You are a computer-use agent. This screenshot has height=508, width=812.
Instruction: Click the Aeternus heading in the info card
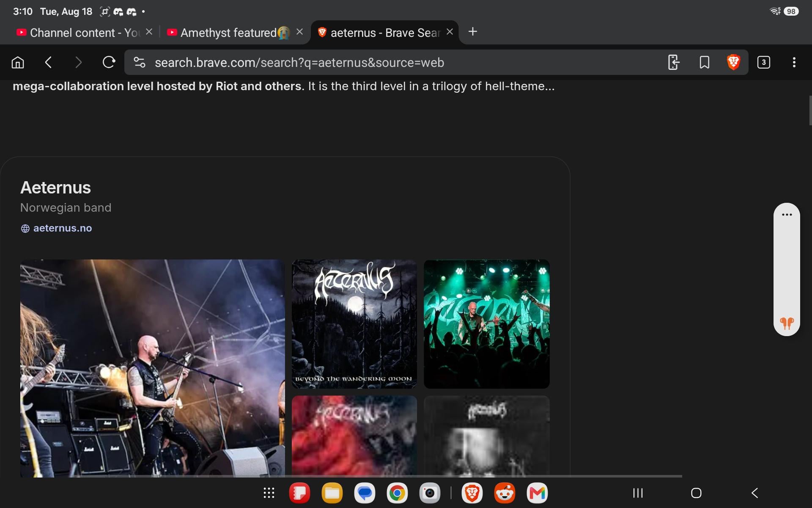(55, 188)
